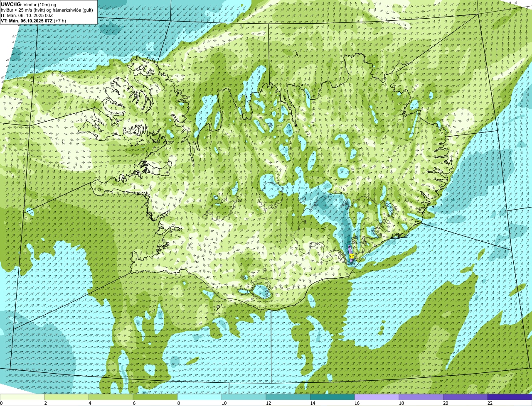The image size is (532, 406).
Task: Click the scale label '14'
Action: pyautogui.click(x=313, y=403)
